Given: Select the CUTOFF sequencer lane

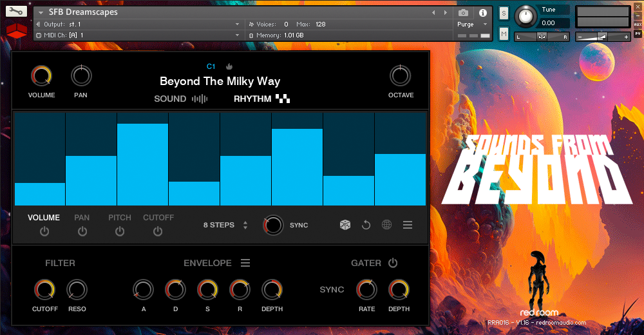Looking at the screenshot, I should [x=158, y=218].
